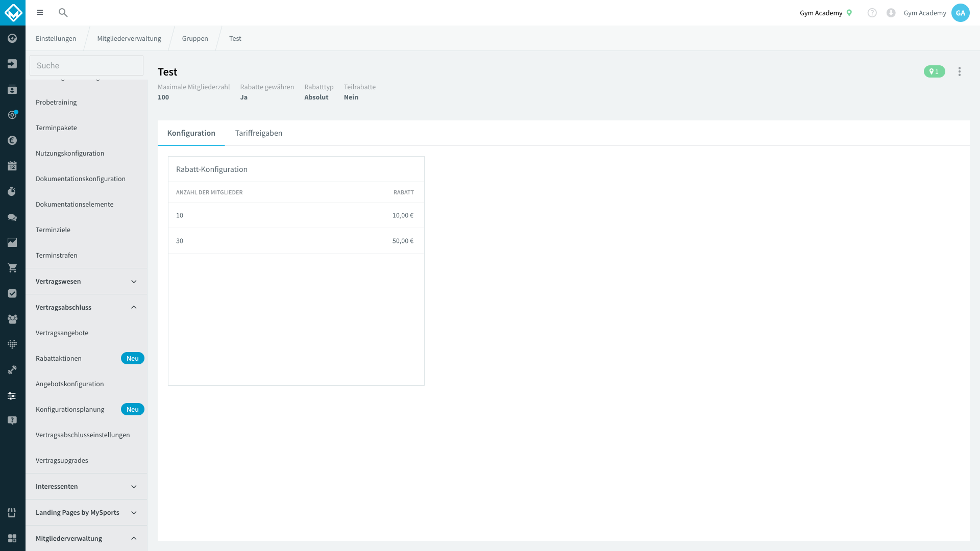Open the dashboard gauge icon in sidebar
This screenshot has width=980, height=551.
tap(12, 38)
